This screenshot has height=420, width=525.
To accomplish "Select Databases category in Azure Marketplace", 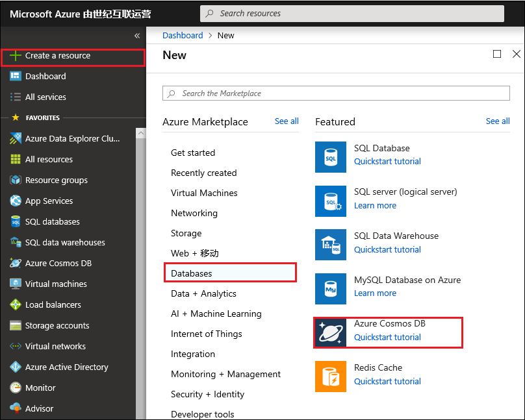I will (x=192, y=273).
